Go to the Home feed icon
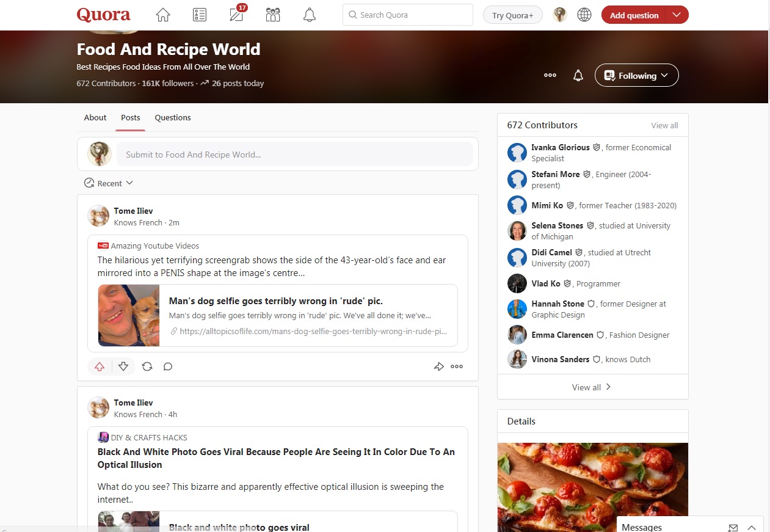The height and width of the screenshot is (532, 770). [x=163, y=15]
